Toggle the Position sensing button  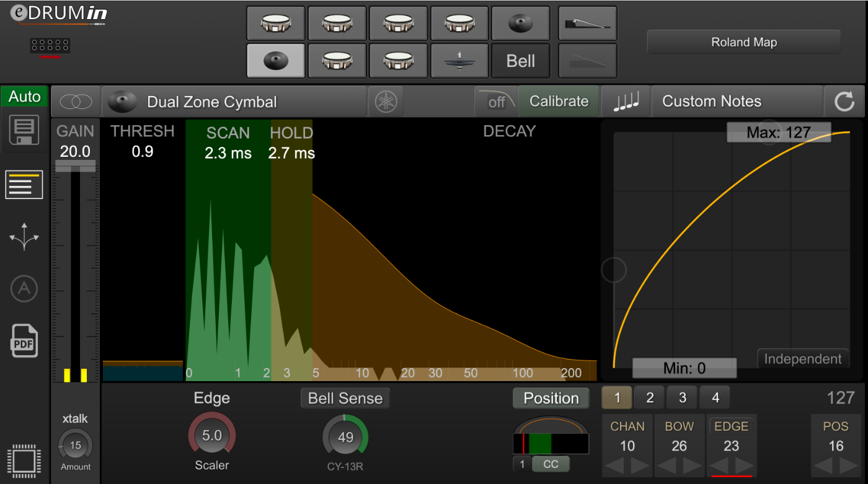(551, 398)
